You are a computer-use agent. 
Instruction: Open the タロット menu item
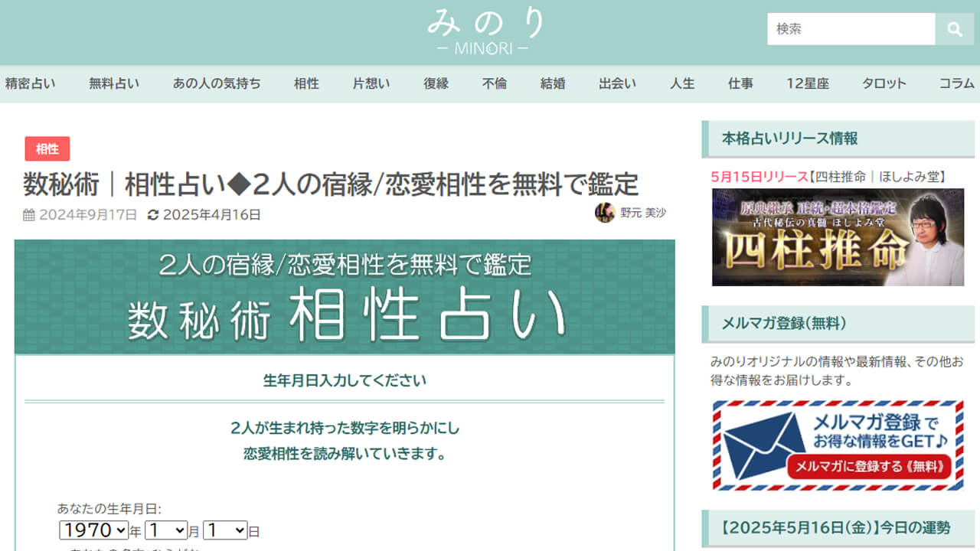tap(884, 84)
